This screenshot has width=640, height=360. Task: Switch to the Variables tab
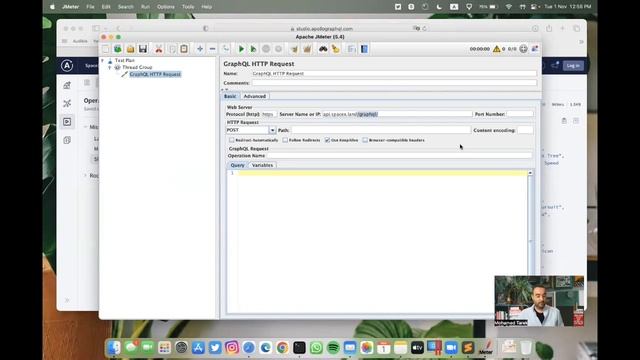[262, 165]
